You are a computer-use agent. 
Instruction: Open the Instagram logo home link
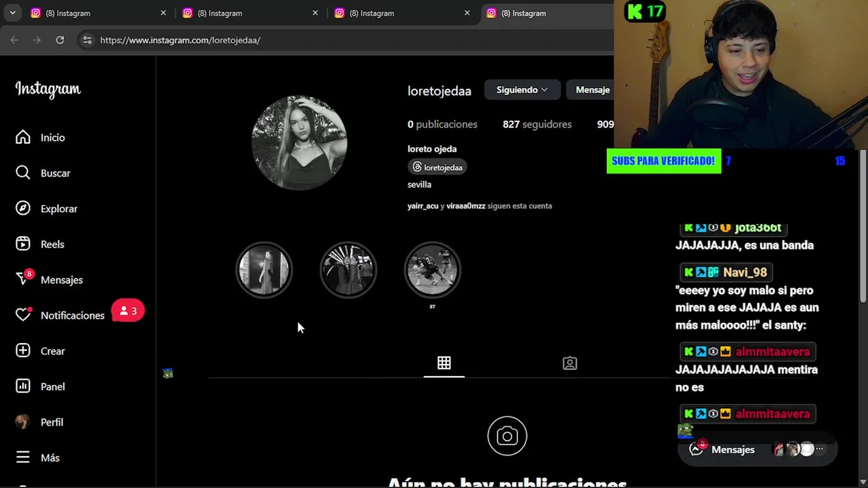(48, 89)
